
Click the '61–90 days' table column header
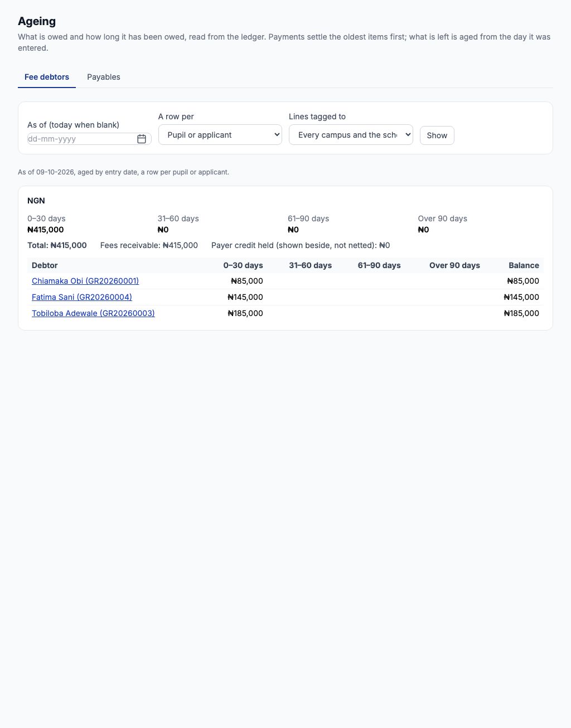tap(379, 265)
